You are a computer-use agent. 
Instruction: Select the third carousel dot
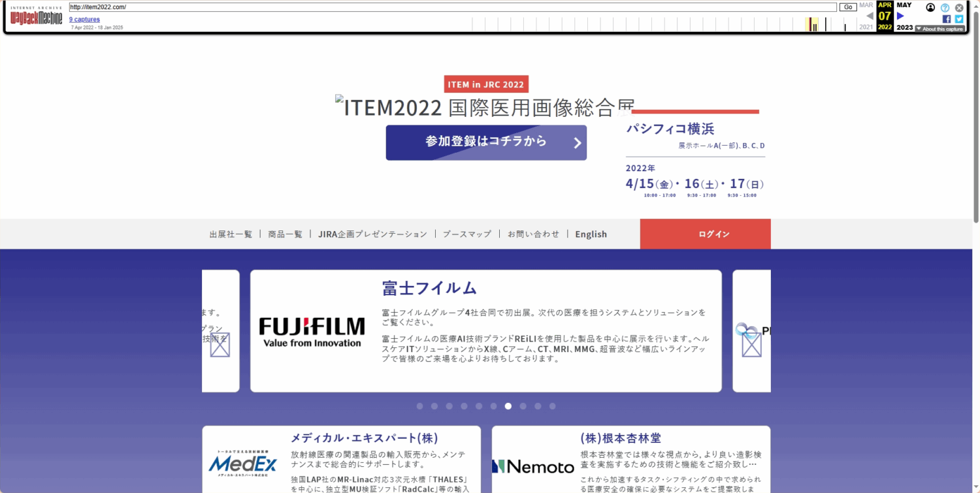(x=449, y=406)
